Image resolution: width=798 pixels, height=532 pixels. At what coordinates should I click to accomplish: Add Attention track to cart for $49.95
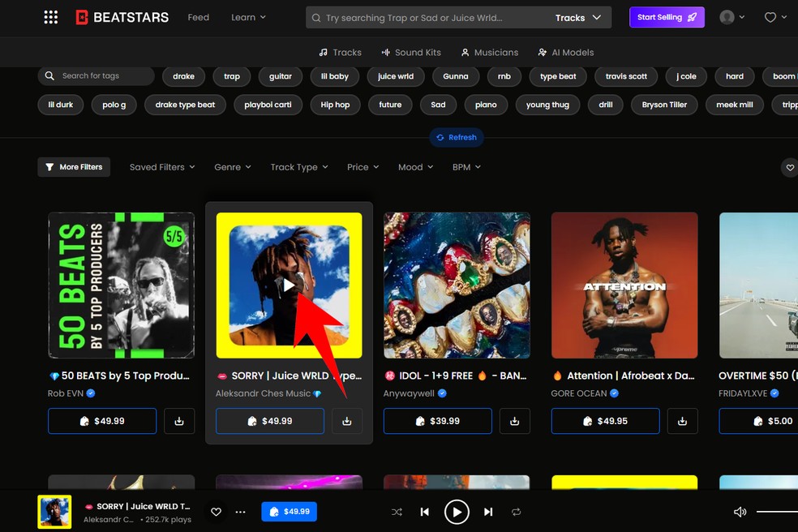pyautogui.click(x=605, y=421)
